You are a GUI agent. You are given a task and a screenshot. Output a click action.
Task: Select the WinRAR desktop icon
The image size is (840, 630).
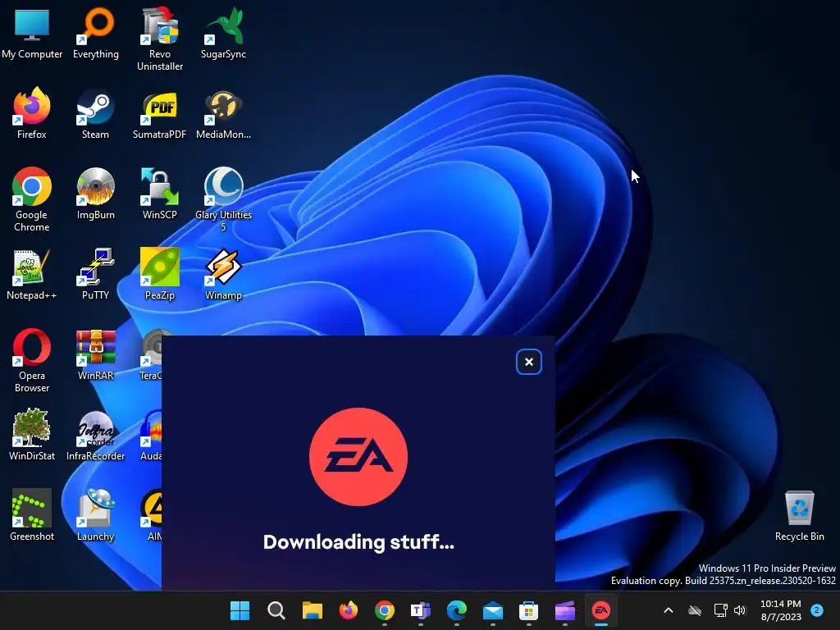coord(95,354)
